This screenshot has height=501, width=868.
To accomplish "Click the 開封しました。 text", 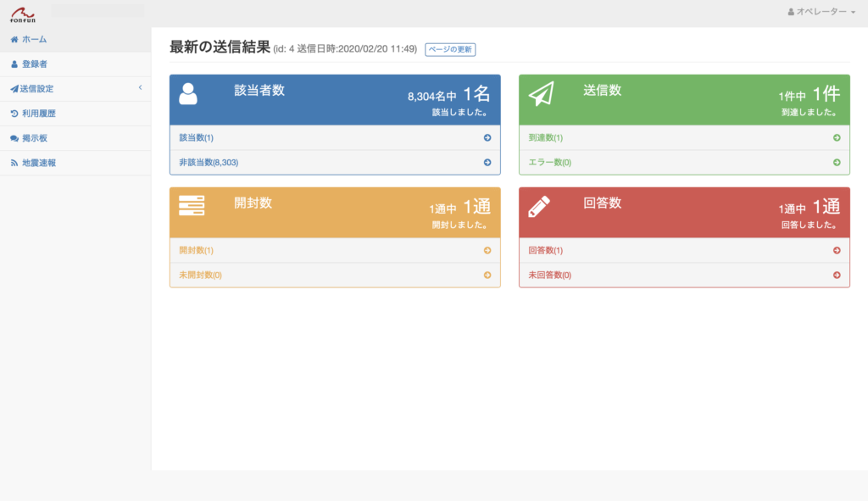I will [x=460, y=225].
